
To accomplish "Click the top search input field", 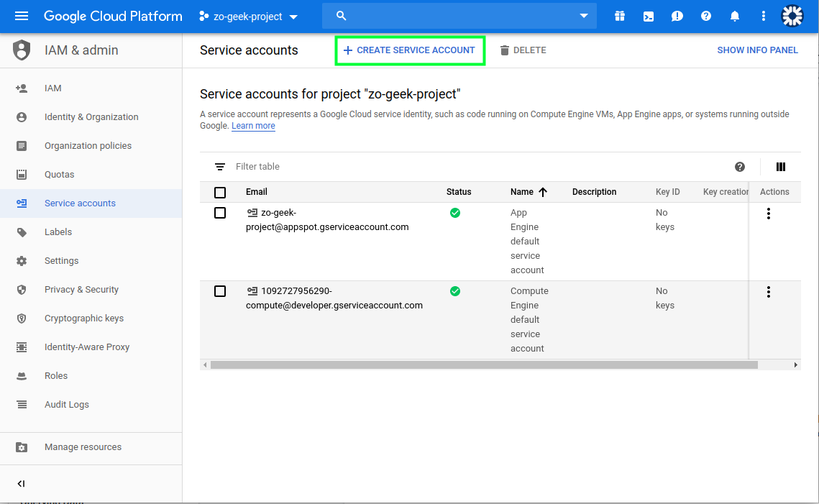I will click(459, 17).
